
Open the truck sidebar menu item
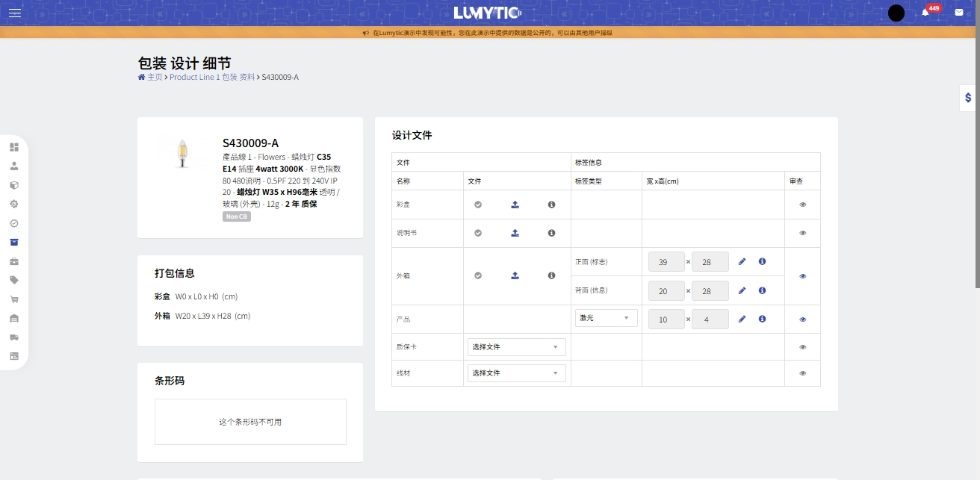14,337
